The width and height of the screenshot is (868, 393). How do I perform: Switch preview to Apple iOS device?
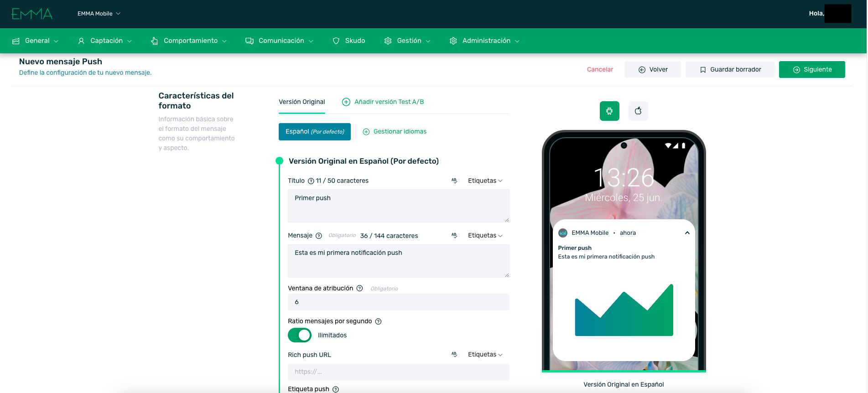638,111
